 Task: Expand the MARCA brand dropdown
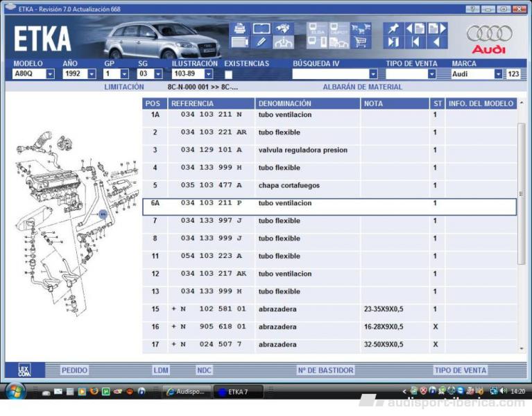click(498, 73)
